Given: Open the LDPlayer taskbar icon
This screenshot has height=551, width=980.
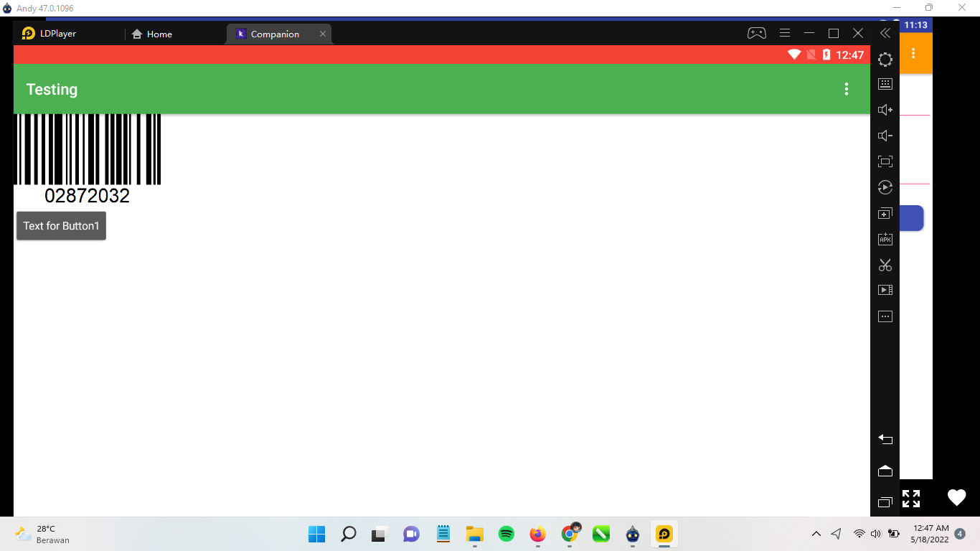Looking at the screenshot, I should (x=664, y=534).
